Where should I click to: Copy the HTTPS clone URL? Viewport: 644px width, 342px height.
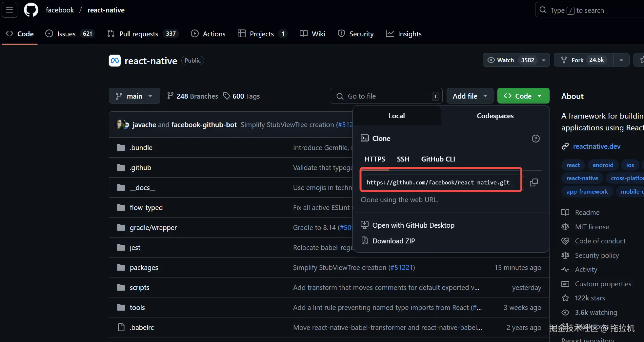tap(534, 182)
